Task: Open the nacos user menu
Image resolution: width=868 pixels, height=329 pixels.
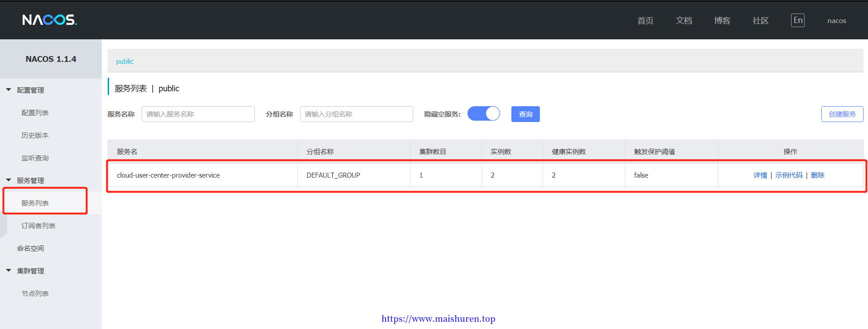Action: (x=837, y=20)
